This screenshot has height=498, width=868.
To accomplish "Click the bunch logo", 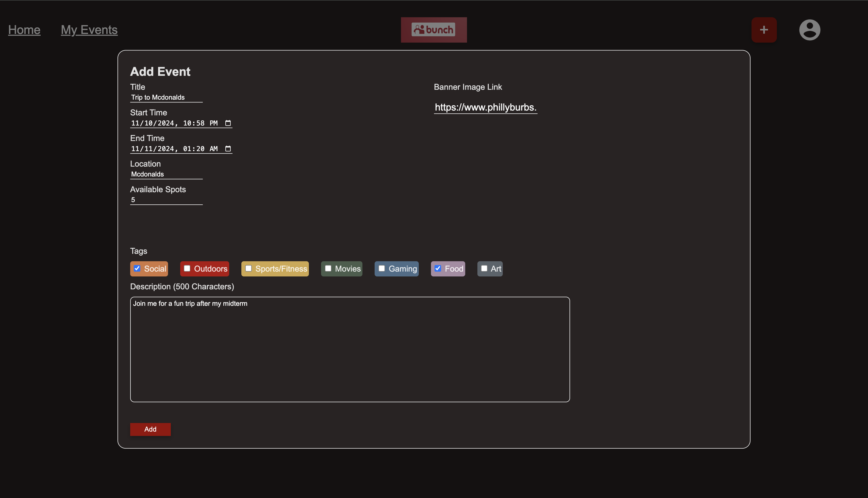I will coord(433,30).
